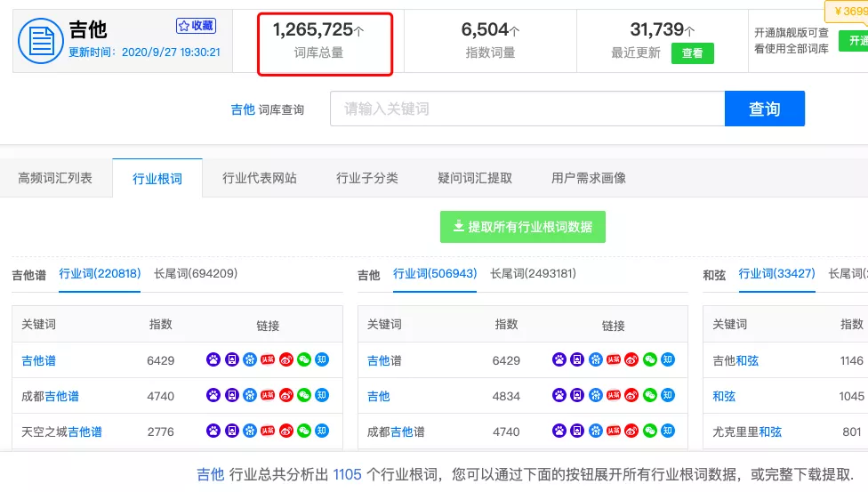
Task: Switch to 长尾词(694209) under 吉他谱
Action: [x=196, y=274]
